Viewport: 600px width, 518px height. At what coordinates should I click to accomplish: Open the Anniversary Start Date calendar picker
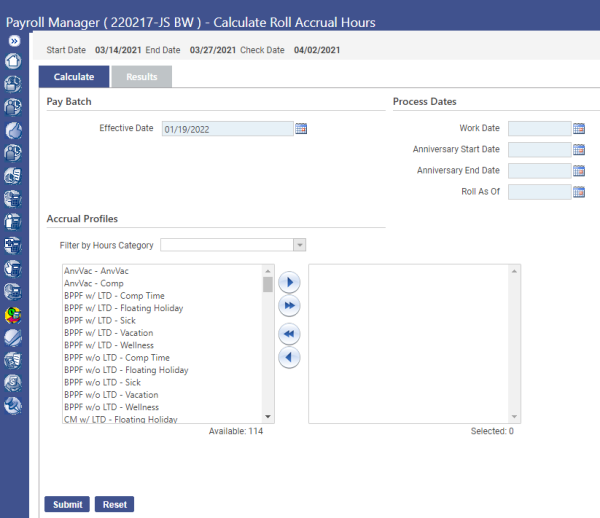(x=579, y=149)
